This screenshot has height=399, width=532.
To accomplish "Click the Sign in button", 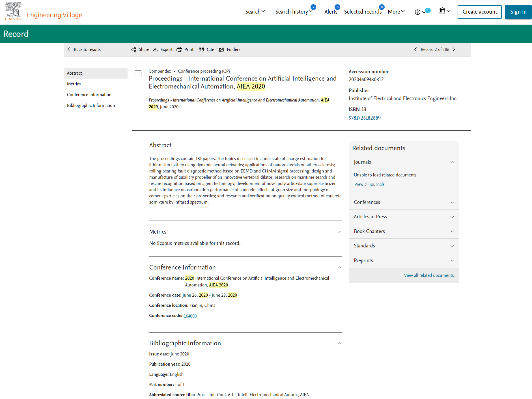I will point(518,12).
